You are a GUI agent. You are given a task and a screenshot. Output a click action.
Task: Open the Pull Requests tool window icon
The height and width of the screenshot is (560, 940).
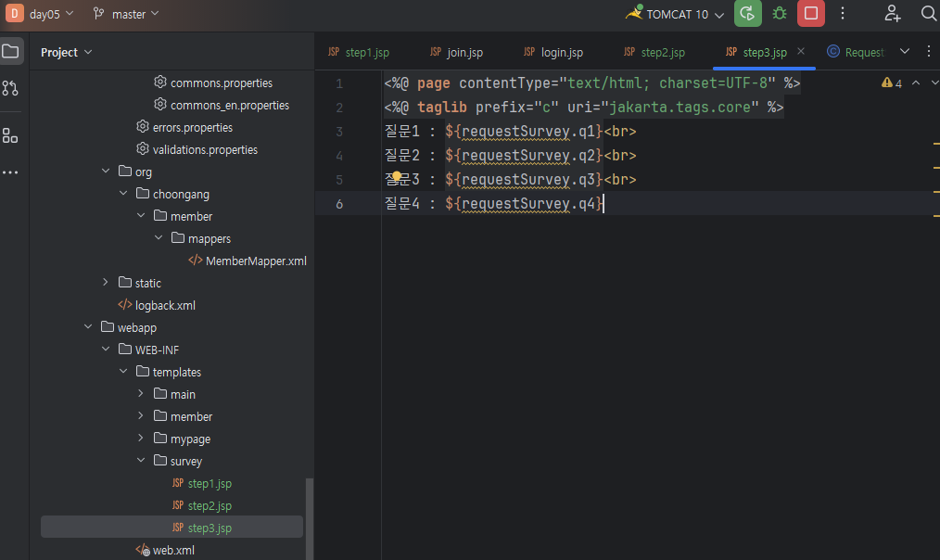(x=10, y=88)
